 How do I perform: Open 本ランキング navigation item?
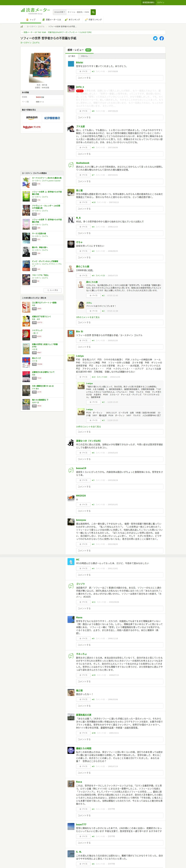(73, 20)
